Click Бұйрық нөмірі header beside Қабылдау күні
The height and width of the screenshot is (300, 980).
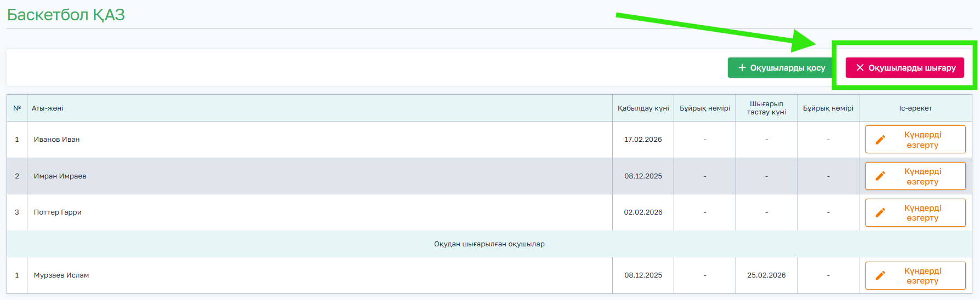click(705, 108)
